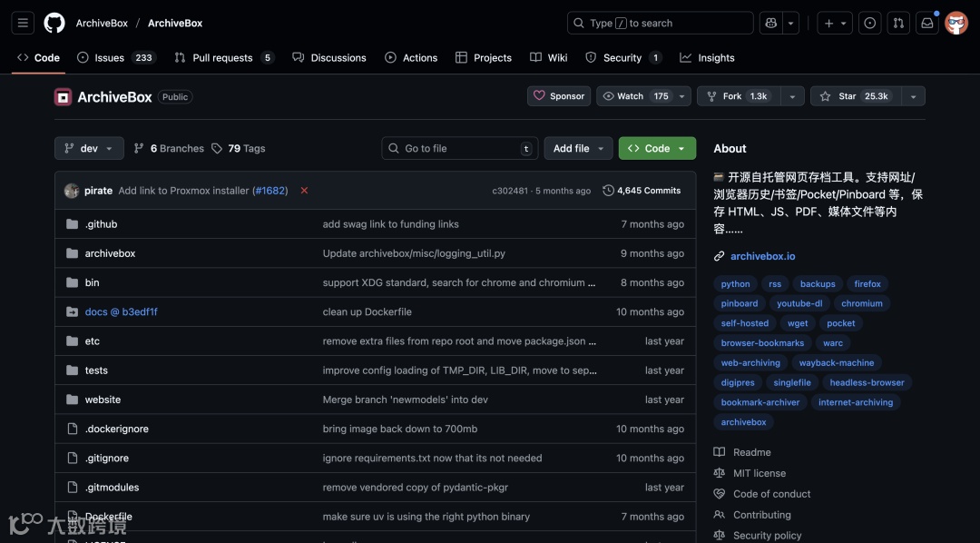This screenshot has width=980, height=543.
Task: Open the etc folder
Action: tap(93, 341)
